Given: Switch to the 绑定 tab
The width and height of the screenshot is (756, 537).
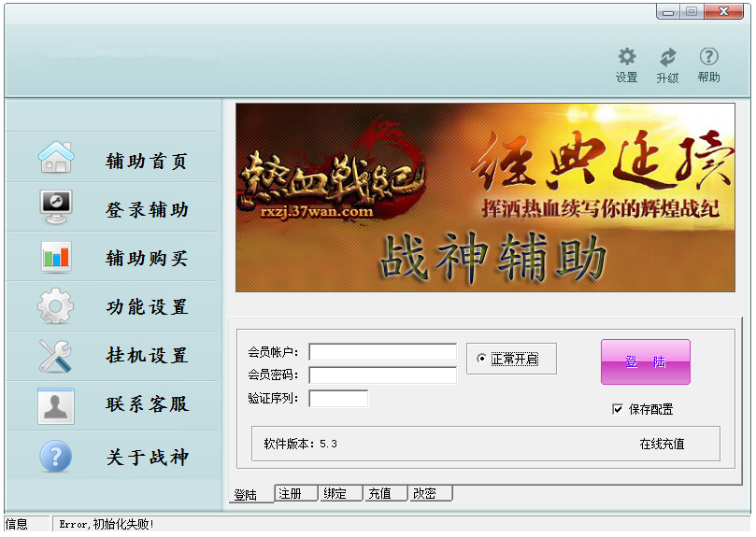Looking at the screenshot, I should pos(341,493).
